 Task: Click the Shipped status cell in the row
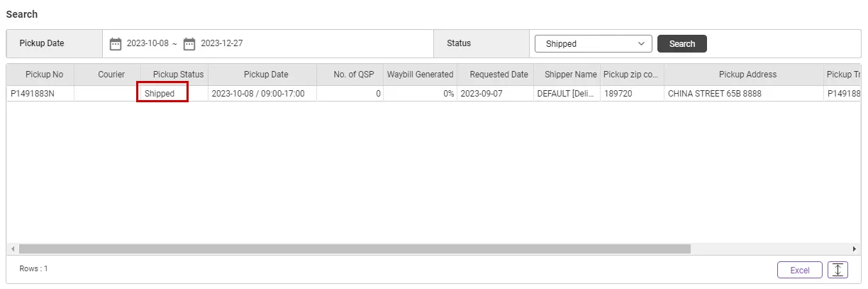point(160,94)
